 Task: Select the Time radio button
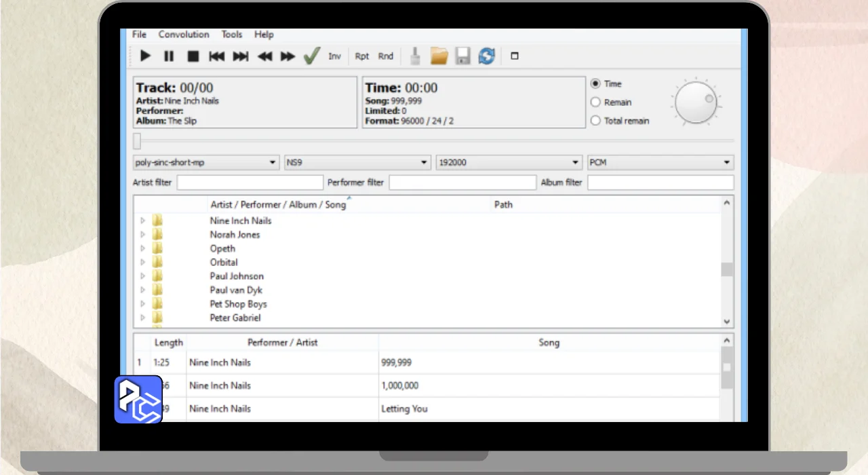596,84
